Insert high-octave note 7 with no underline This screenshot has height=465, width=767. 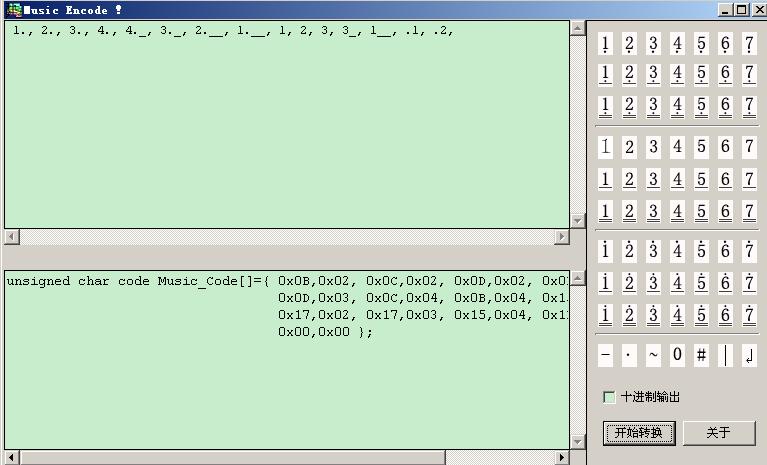(749, 251)
